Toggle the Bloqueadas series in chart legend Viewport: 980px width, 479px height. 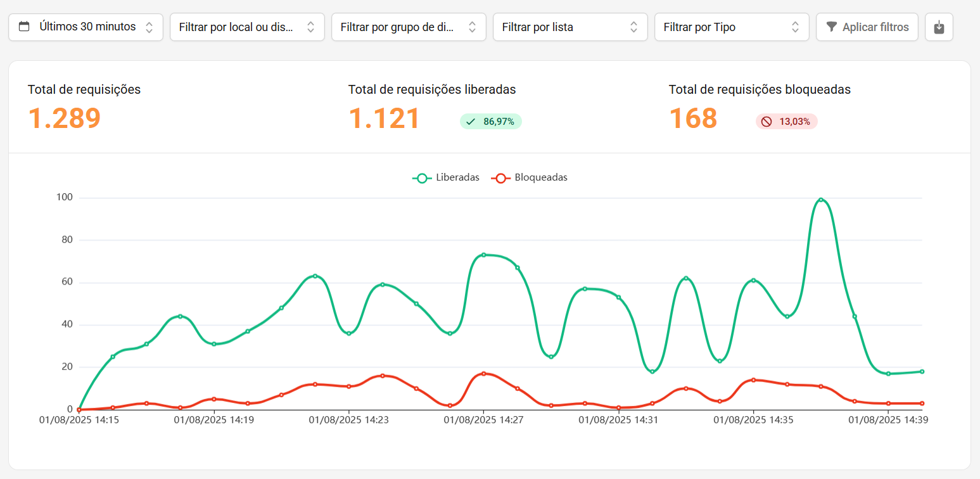pos(530,177)
